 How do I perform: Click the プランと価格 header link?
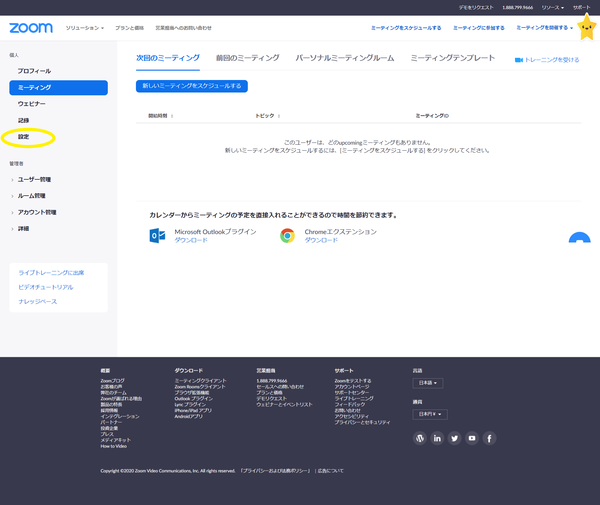click(x=129, y=28)
